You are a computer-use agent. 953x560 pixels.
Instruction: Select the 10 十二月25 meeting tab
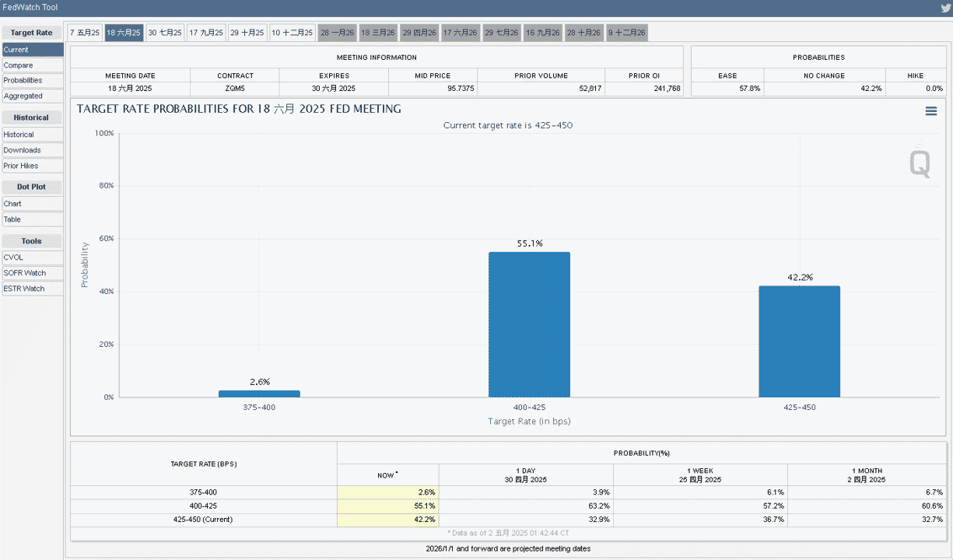click(293, 33)
